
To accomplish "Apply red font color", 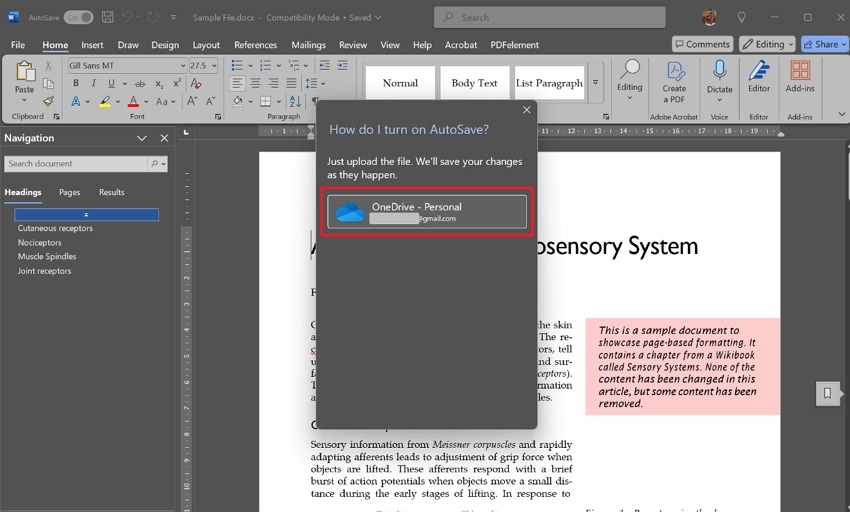I will (x=133, y=101).
